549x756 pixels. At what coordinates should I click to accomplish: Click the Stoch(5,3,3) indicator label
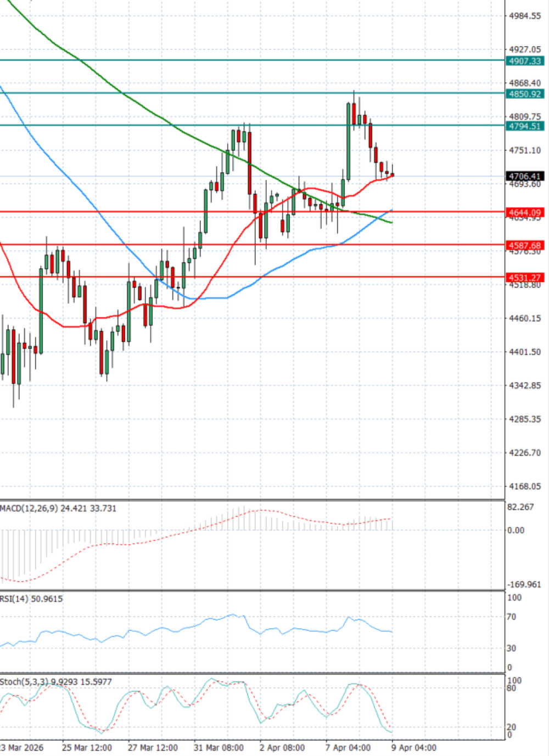(56, 682)
